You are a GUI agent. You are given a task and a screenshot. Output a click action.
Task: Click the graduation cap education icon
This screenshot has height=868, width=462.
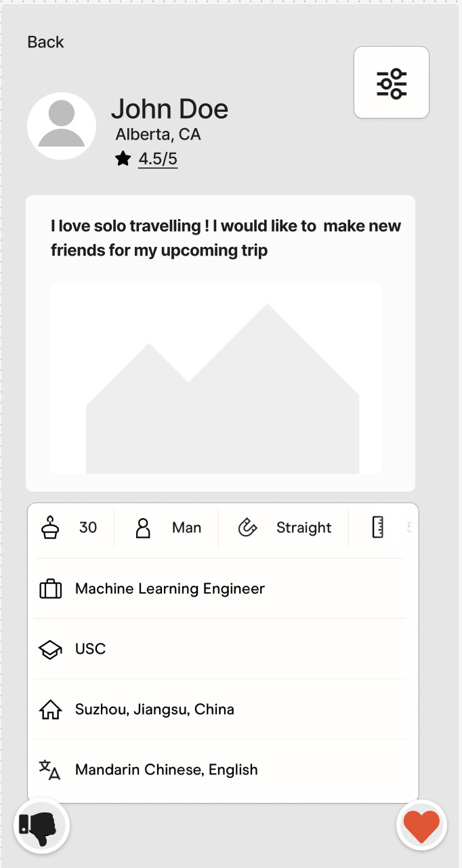[x=51, y=650]
